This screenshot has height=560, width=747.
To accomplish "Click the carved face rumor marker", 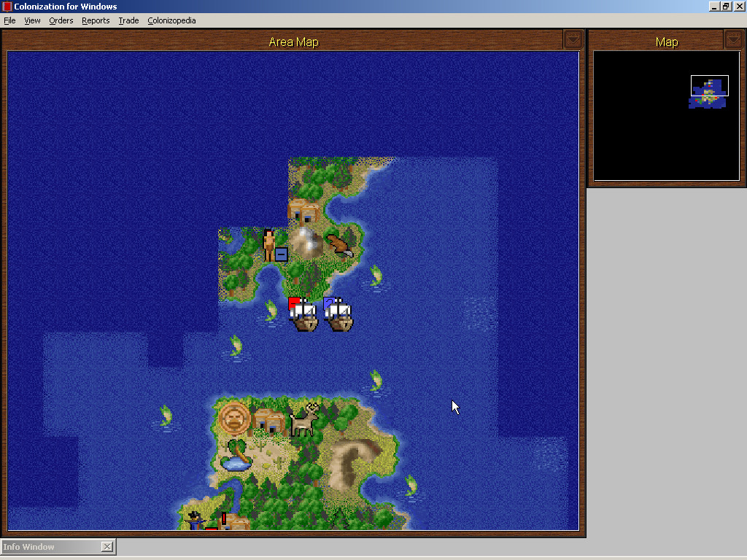I will (x=234, y=419).
